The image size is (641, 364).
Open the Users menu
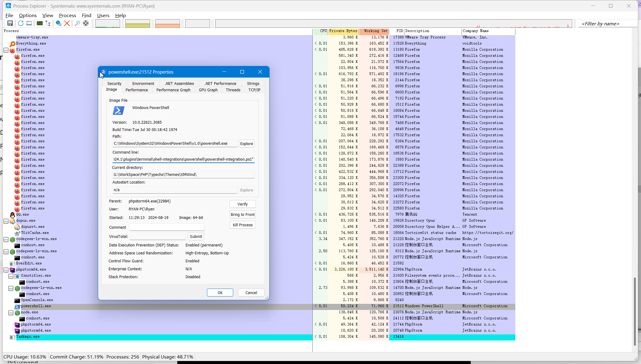(x=103, y=15)
